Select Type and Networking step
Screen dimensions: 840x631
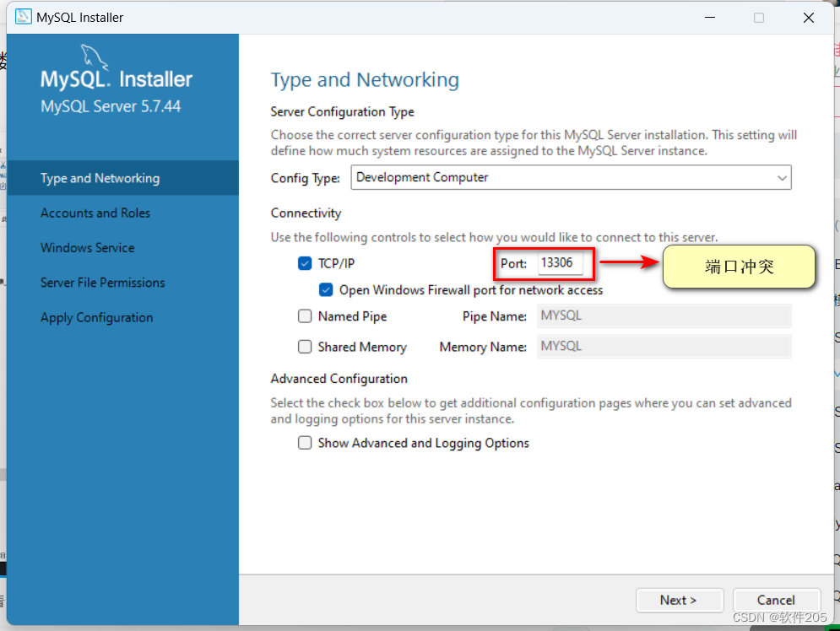[x=122, y=178]
